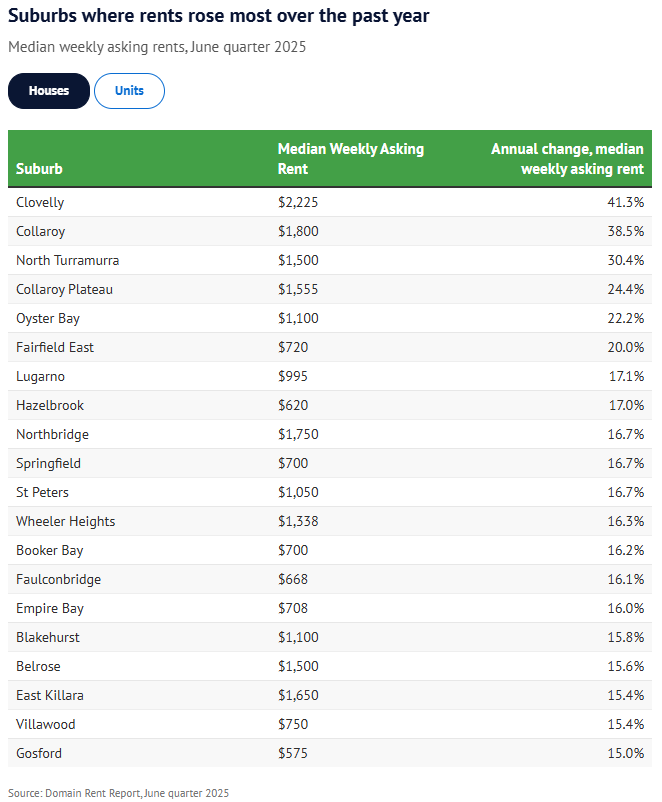
Task: Click the $1,750 rent for Northbridge
Action: coord(297,434)
